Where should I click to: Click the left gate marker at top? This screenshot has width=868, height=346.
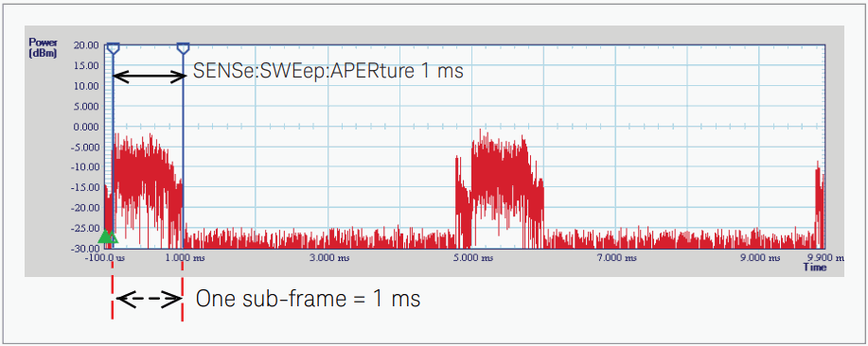click(x=113, y=48)
